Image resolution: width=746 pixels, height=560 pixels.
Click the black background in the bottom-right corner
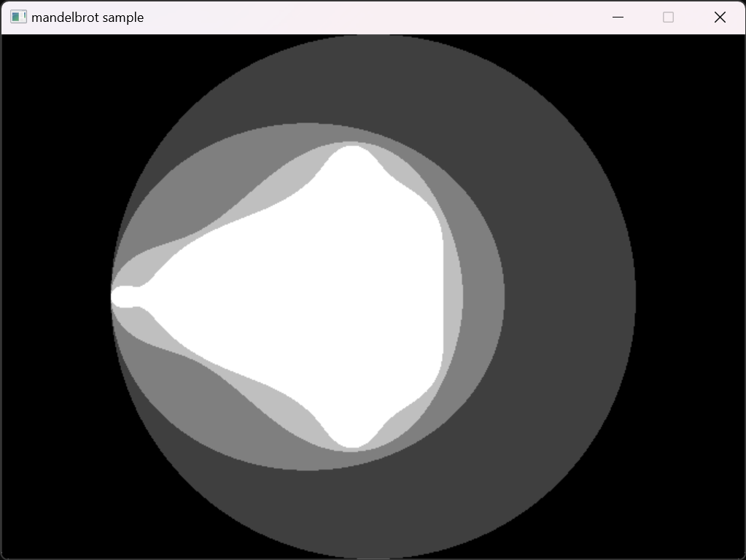[700, 525]
